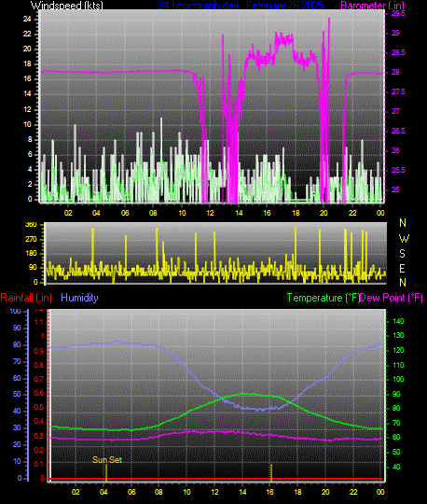Click the S compass direction label
Image resolution: width=427 pixels, height=504 pixels.
click(402, 254)
